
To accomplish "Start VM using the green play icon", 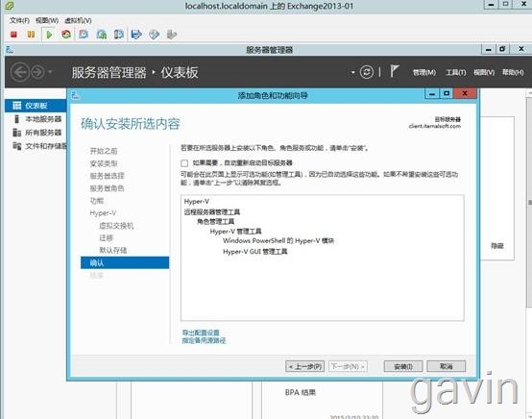I will [x=49, y=35].
